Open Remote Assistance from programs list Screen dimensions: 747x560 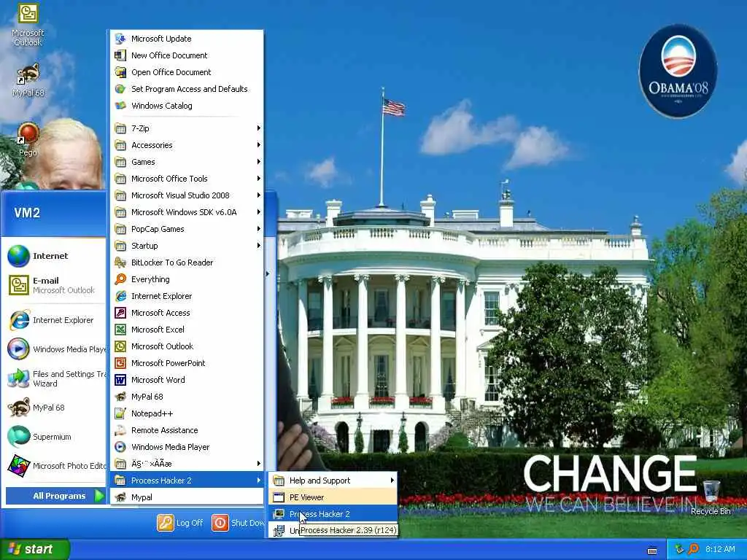coord(187,430)
